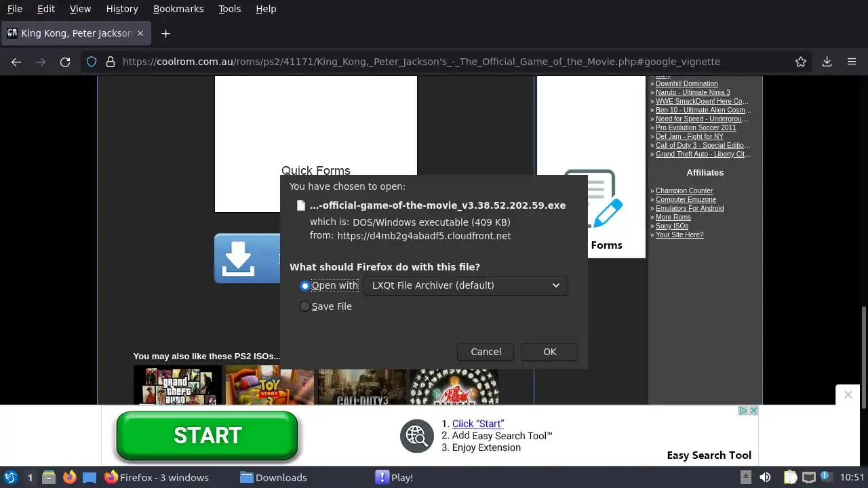
Task: Switch to the Downloads taskbar window
Action: 273,477
